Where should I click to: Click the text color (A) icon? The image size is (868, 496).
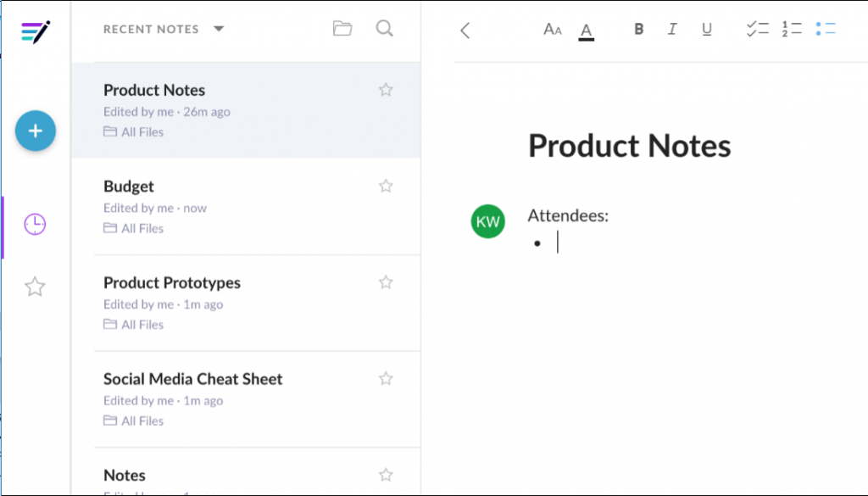pyautogui.click(x=586, y=29)
